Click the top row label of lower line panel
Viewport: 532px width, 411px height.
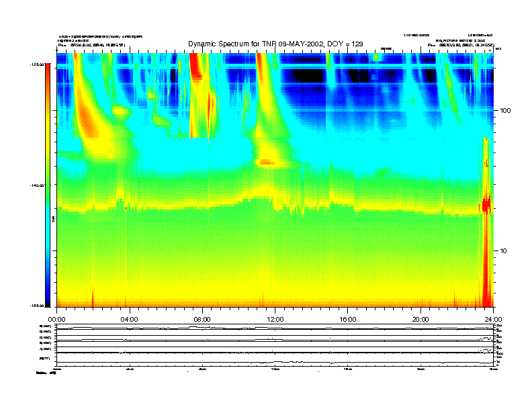coord(46,326)
